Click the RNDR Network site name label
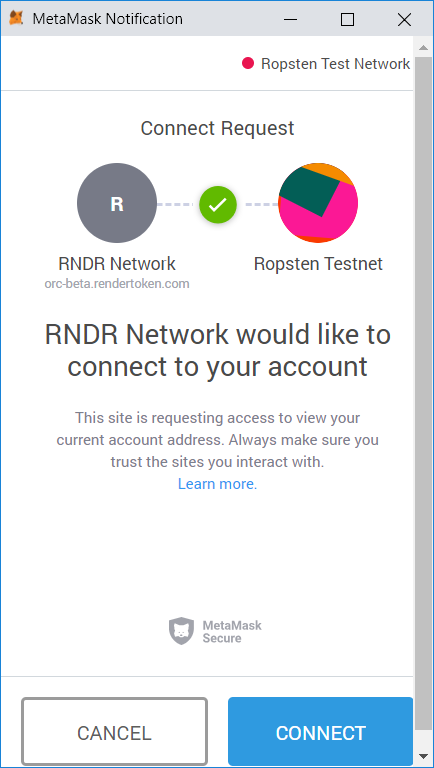This screenshot has height=768, width=434. [x=117, y=264]
